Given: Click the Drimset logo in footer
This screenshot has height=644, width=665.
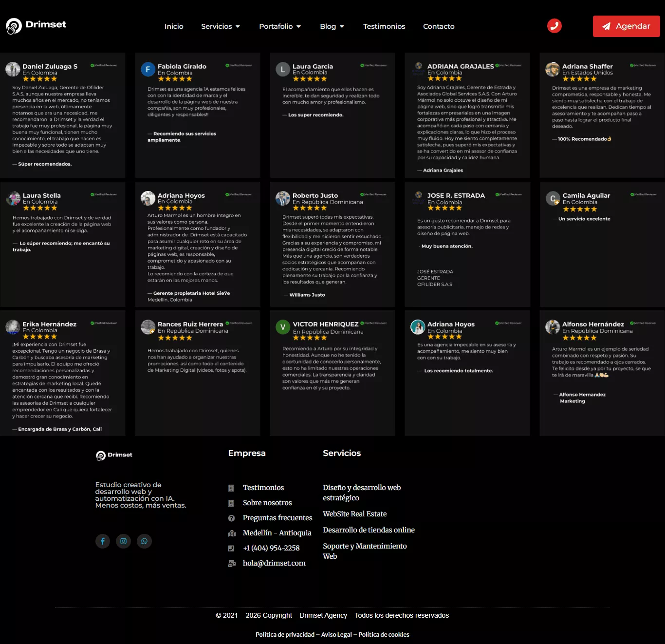Looking at the screenshot, I should tap(114, 455).
